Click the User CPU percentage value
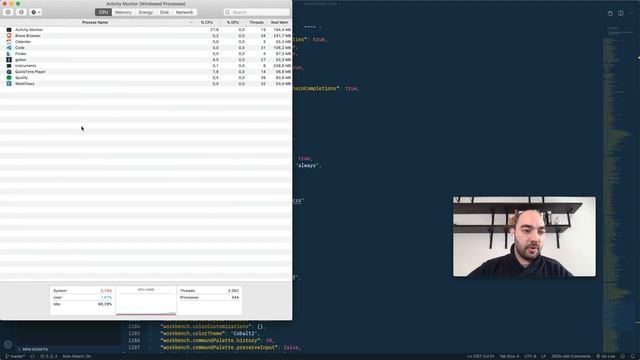Screen dimensions: 640x360 click(x=106, y=298)
